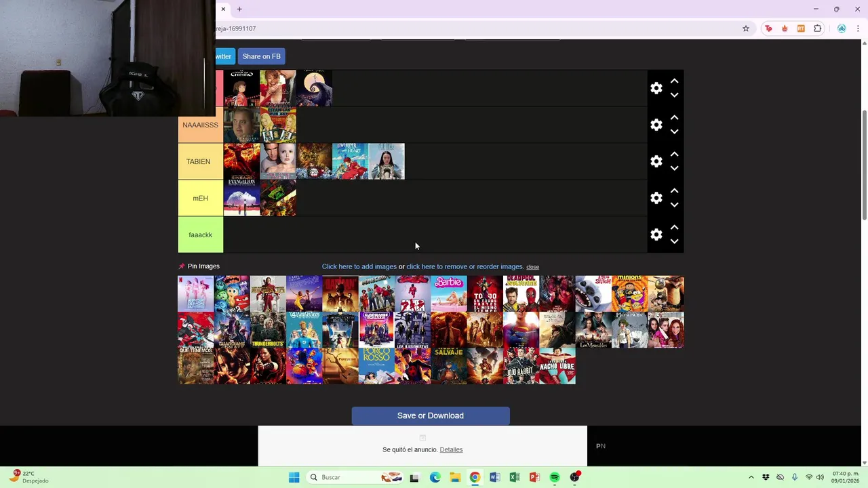This screenshot has height=488, width=868.
Task: Select the mEH tier label
Action: coord(200,198)
